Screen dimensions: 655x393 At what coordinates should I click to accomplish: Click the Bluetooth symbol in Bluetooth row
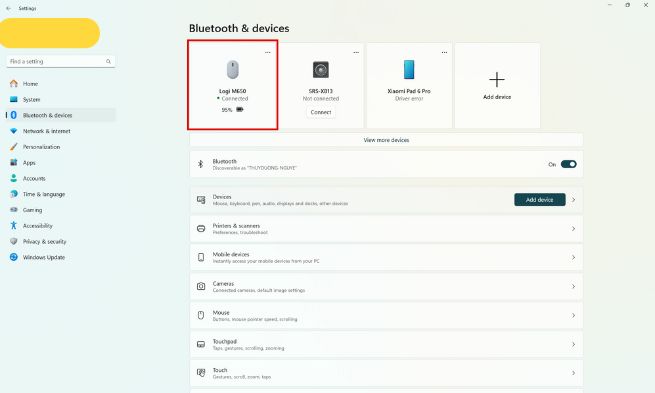[201, 164]
